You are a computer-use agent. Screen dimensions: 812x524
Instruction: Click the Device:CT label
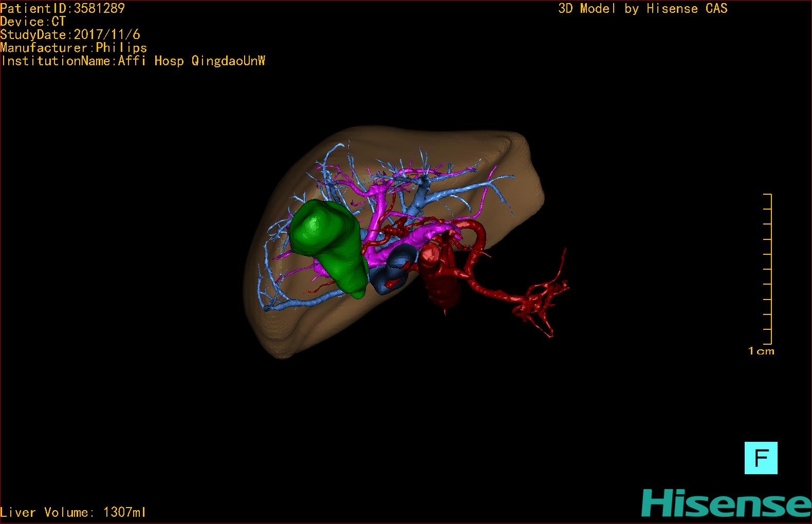(33, 22)
